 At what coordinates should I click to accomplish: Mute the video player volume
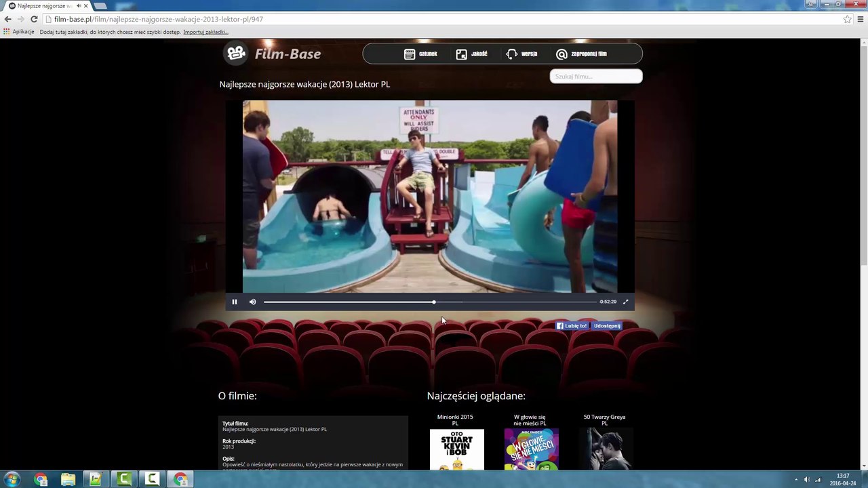252,302
